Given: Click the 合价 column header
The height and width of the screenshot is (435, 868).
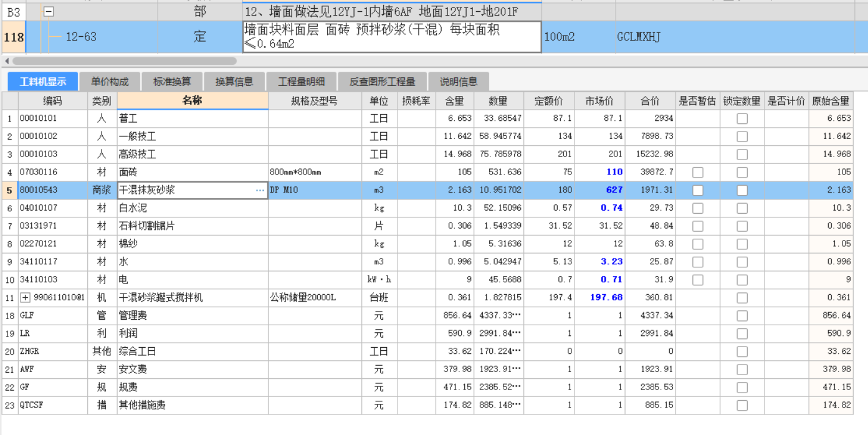Looking at the screenshot, I should pyautogui.click(x=650, y=101).
